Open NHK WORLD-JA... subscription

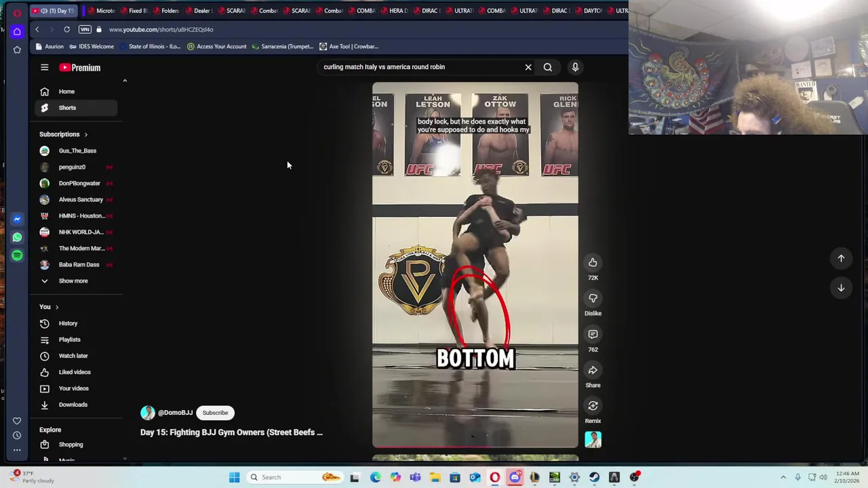click(x=75, y=232)
